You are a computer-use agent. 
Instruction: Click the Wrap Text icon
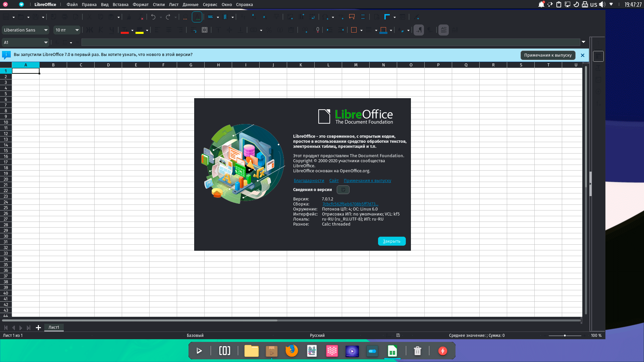click(x=194, y=30)
